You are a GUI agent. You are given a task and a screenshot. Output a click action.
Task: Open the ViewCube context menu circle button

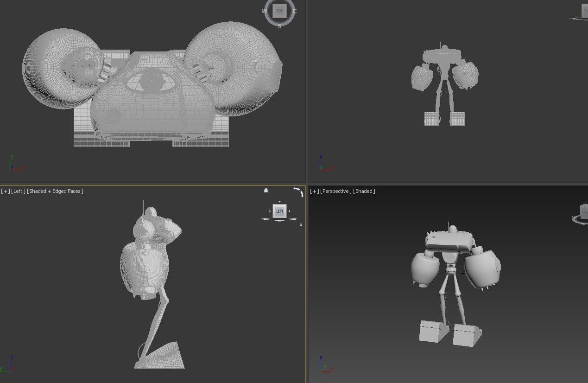(x=301, y=225)
